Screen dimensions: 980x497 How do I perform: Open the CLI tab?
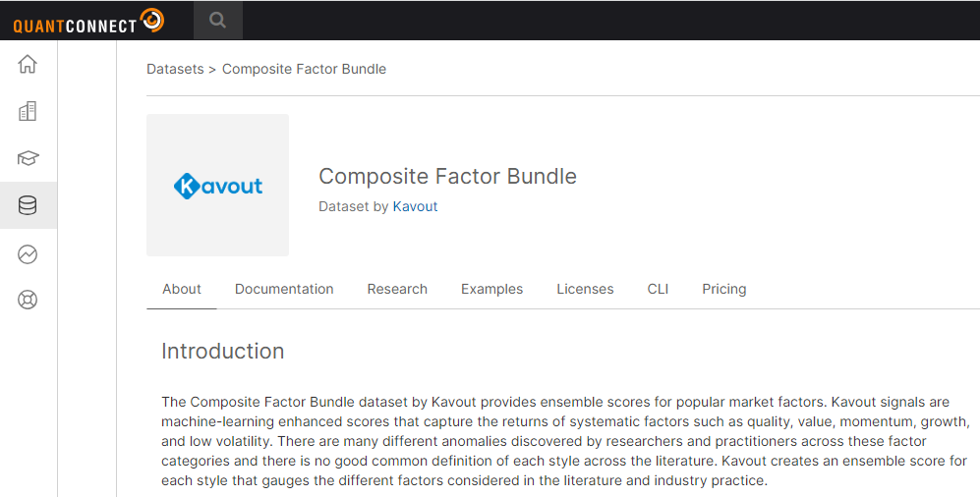pyautogui.click(x=658, y=290)
